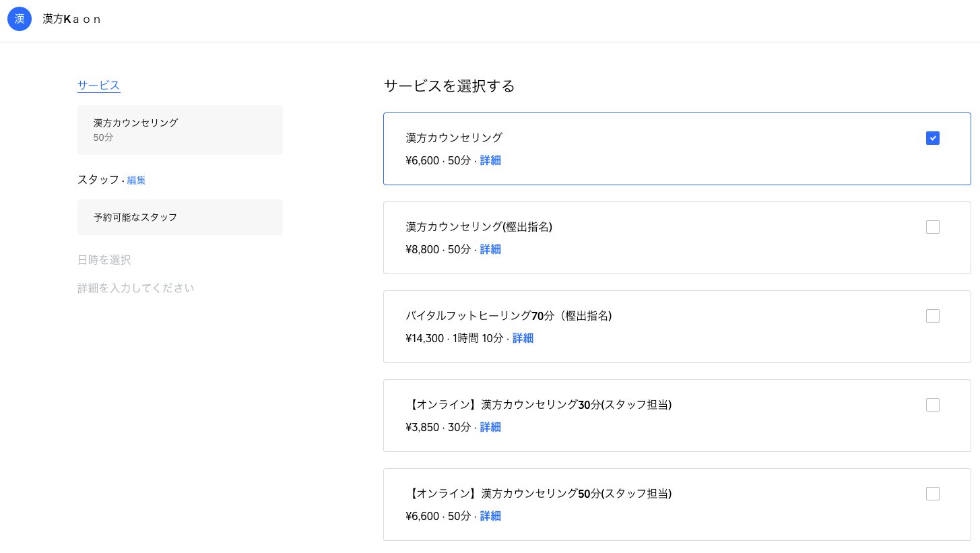This screenshot has width=980, height=553.
Task: Click the 日時を選択 step label
Action: point(104,259)
